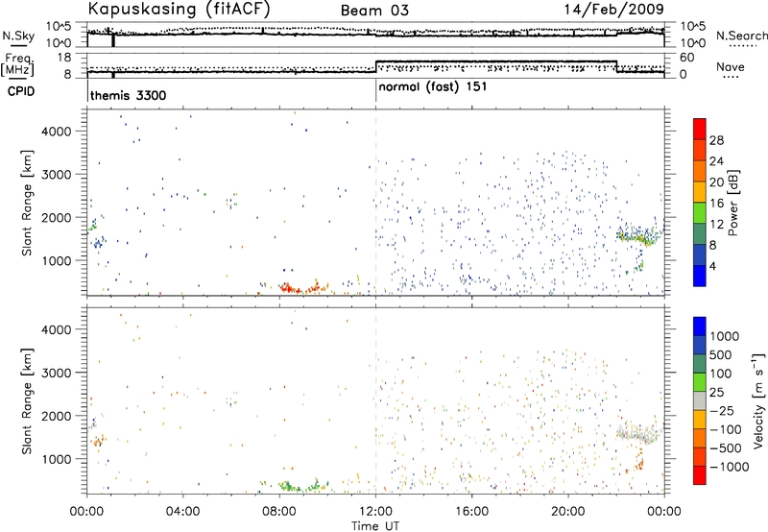Click the '04:00' time tick label
The height and width of the screenshot is (532, 768).
click(x=182, y=512)
